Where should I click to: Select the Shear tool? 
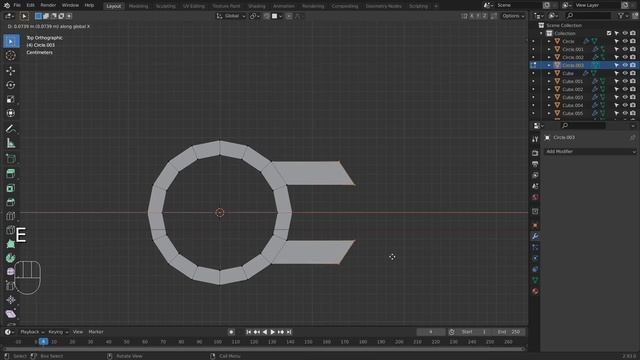point(11,314)
